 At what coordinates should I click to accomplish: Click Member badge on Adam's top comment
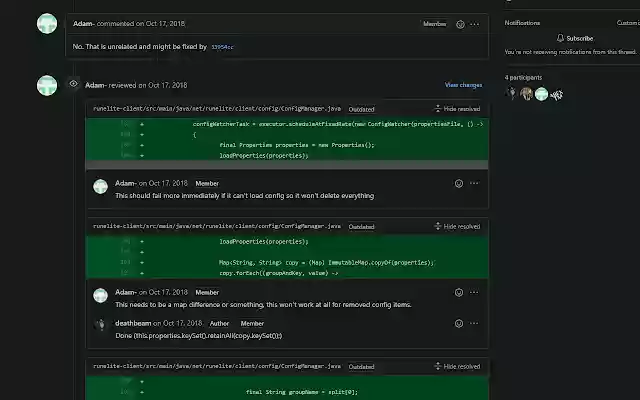[434, 24]
